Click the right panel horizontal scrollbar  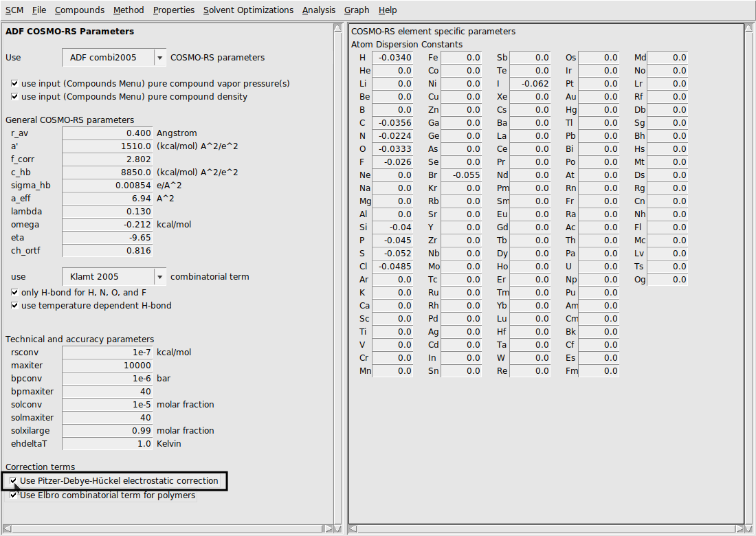coord(546,528)
